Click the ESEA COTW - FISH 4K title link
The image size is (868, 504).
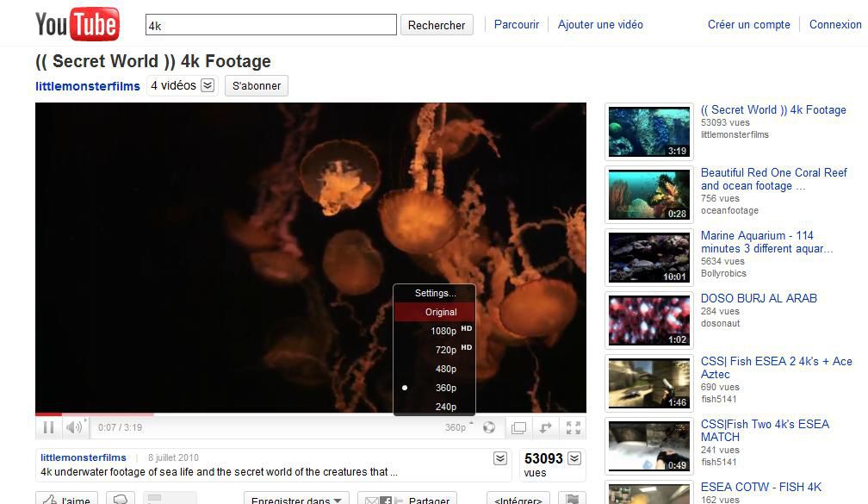point(761,487)
